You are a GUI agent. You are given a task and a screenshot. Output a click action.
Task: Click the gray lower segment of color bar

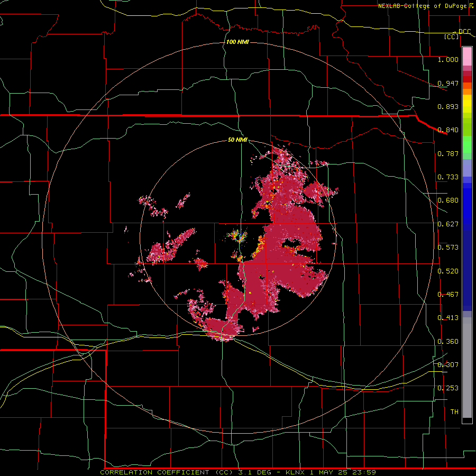[467, 368]
